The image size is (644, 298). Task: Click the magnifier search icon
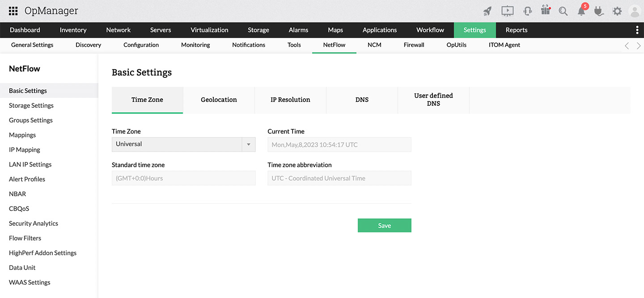(563, 11)
